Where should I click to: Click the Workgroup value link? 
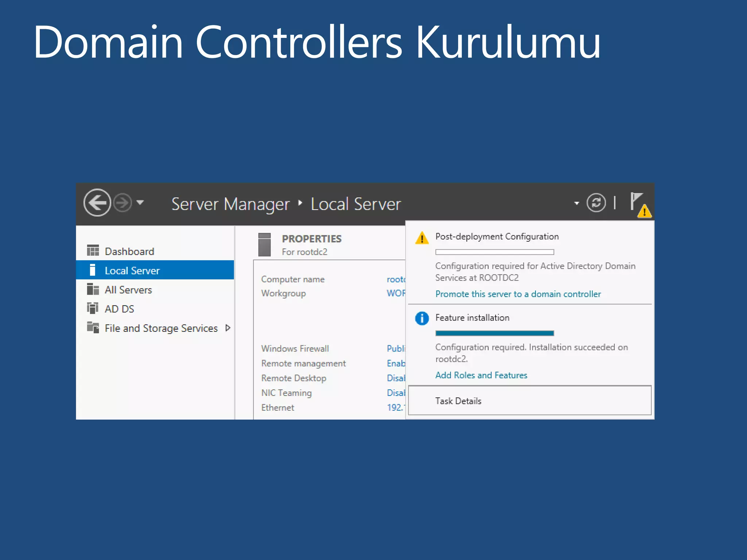(396, 293)
